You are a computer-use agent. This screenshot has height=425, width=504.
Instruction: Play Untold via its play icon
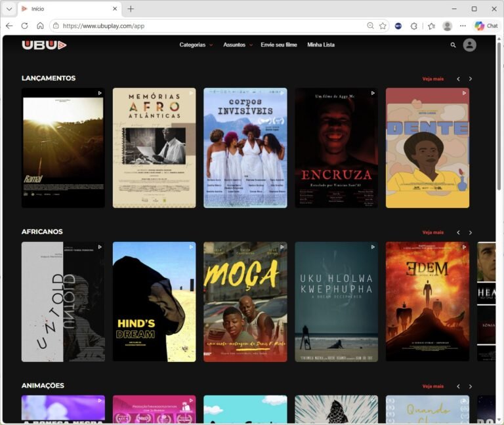100,247
